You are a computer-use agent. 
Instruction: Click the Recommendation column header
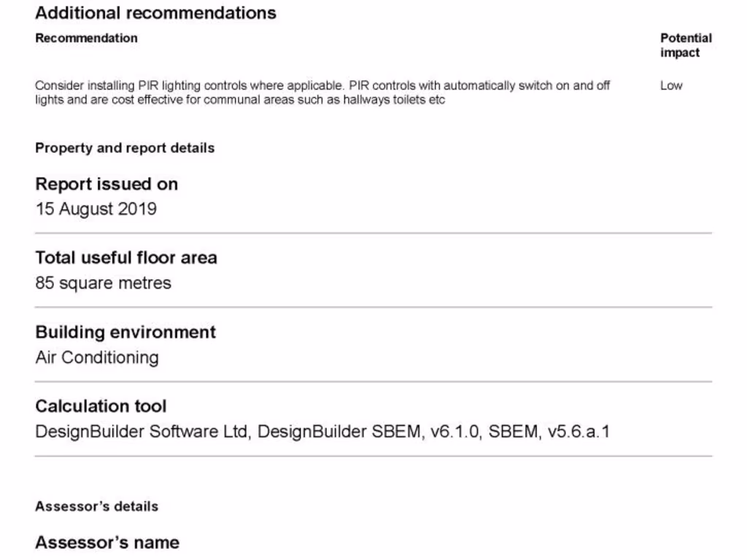click(86, 38)
